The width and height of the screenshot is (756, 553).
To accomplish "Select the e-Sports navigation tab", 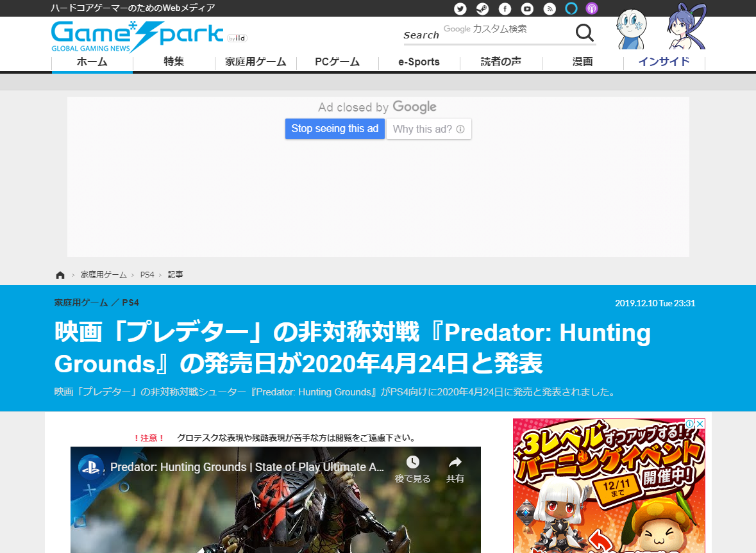I will click(x=419, y=62).
